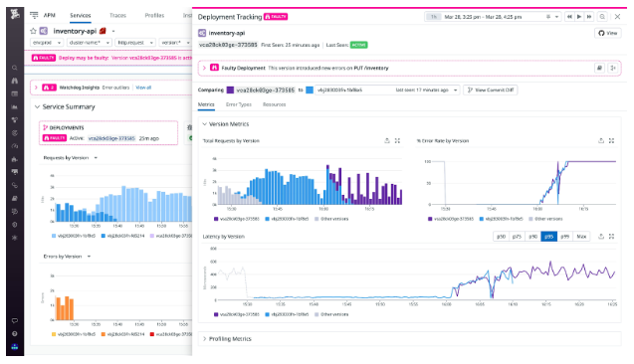Open the dropdown arrow next to inventory-api title
This screenshot has height=364, width=634.
click(113, 31)
